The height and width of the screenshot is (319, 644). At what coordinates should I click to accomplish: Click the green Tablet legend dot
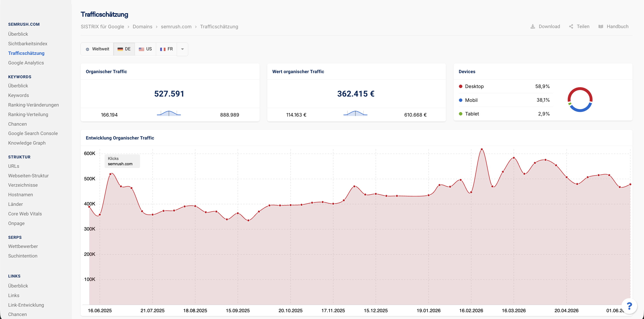pos(460,114)
